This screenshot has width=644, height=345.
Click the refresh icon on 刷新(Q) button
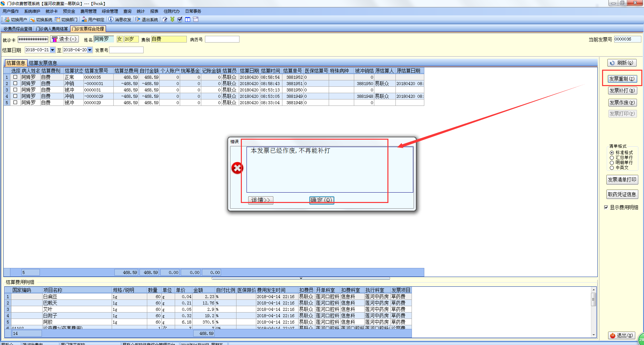click(612, 63)
